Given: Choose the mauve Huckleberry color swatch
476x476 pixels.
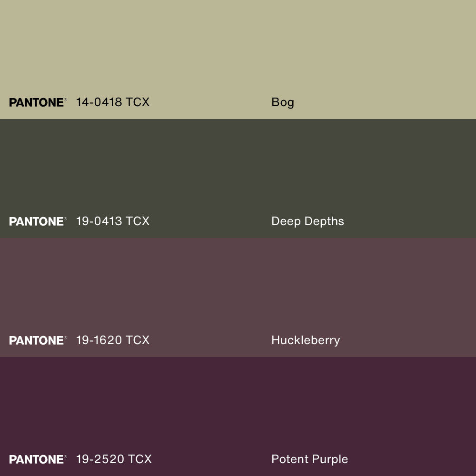Looking at the screenshot, I should [x=238, y=286].
